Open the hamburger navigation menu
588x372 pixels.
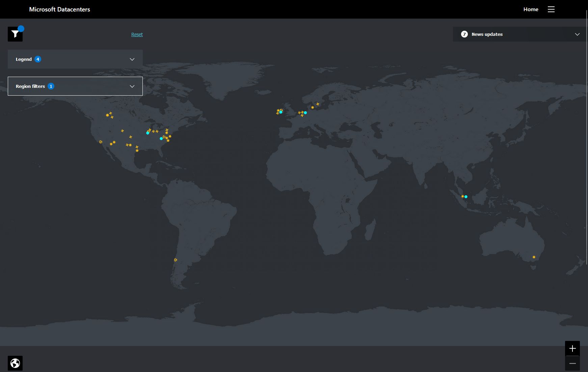point(551,9)
